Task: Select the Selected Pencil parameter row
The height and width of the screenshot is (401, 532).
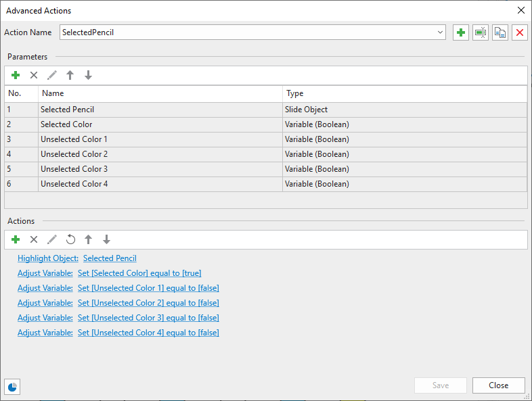Action: [x=160, y=110]
